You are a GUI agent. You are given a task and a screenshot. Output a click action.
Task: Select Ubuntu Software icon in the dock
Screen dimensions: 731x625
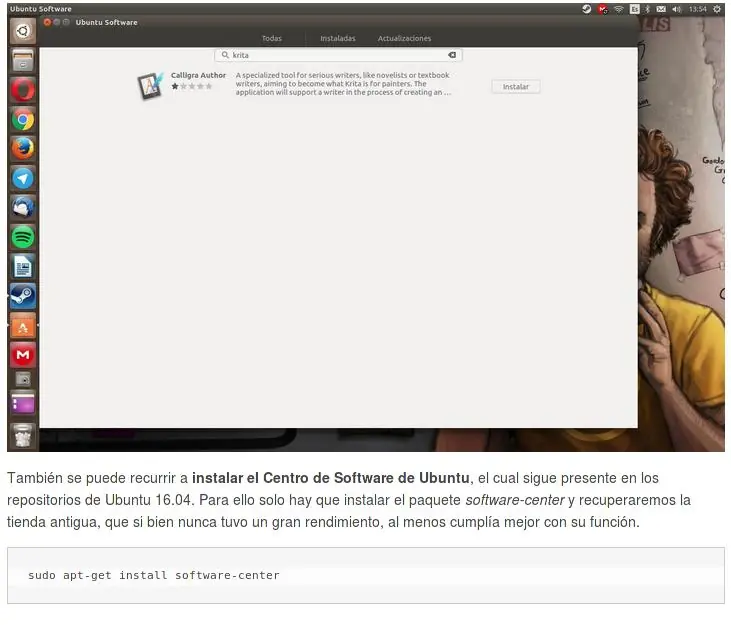[x=22, y=326]
